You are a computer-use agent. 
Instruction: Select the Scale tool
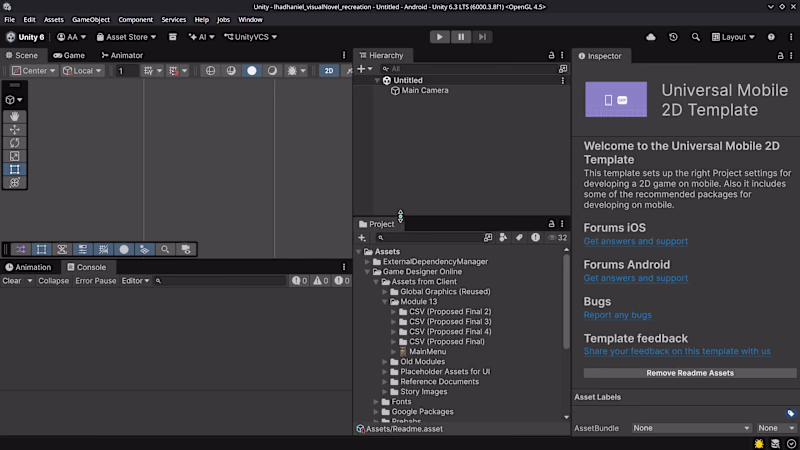[x=14, y=156]
